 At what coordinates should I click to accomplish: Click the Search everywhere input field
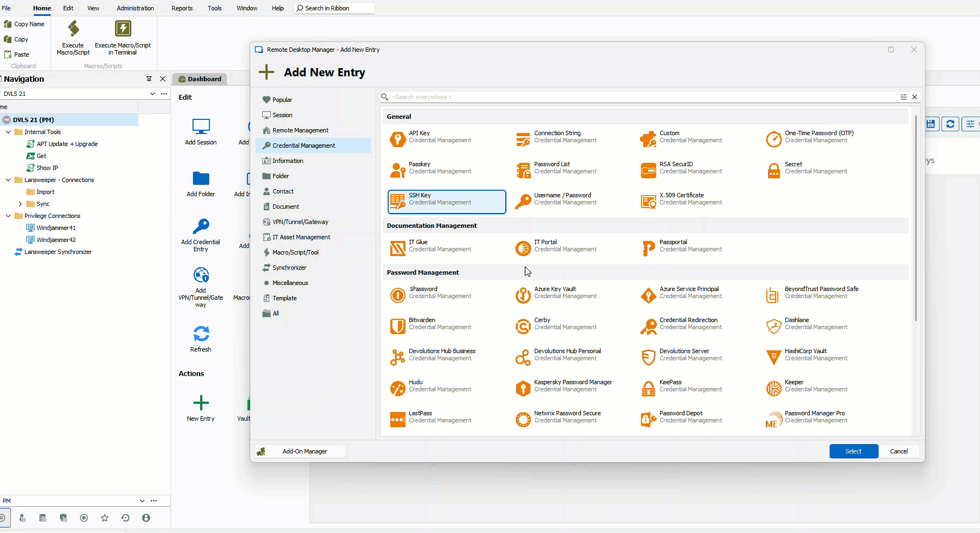(643, 97)
